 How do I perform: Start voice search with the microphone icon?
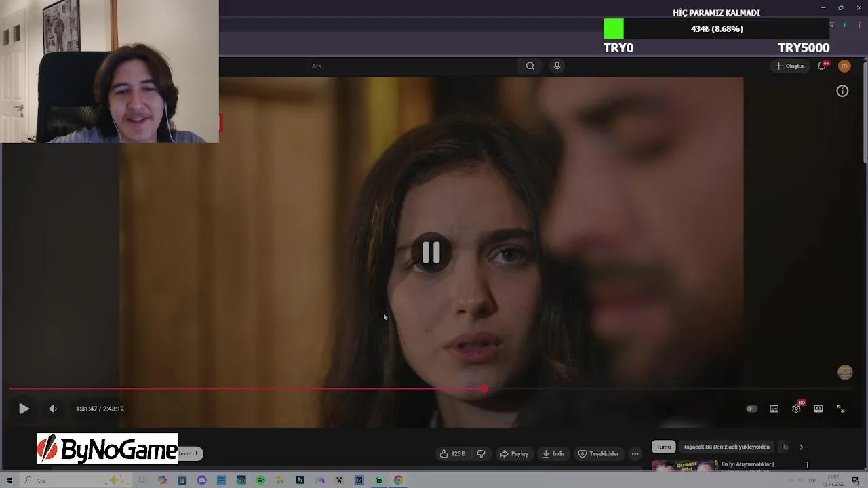[x=557, y=66]
